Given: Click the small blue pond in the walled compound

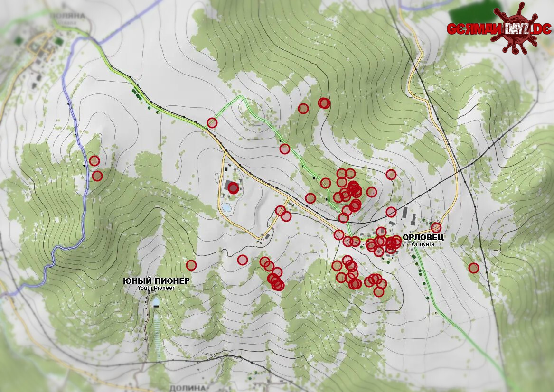Looking at the screenshot, I should [226, 207].
